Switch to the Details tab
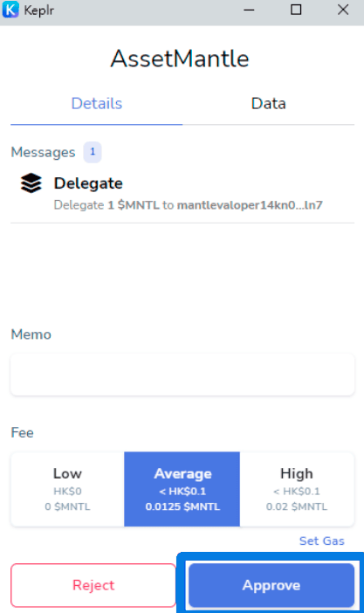This screenshot has width=364, height=613. tap(97, 104)
